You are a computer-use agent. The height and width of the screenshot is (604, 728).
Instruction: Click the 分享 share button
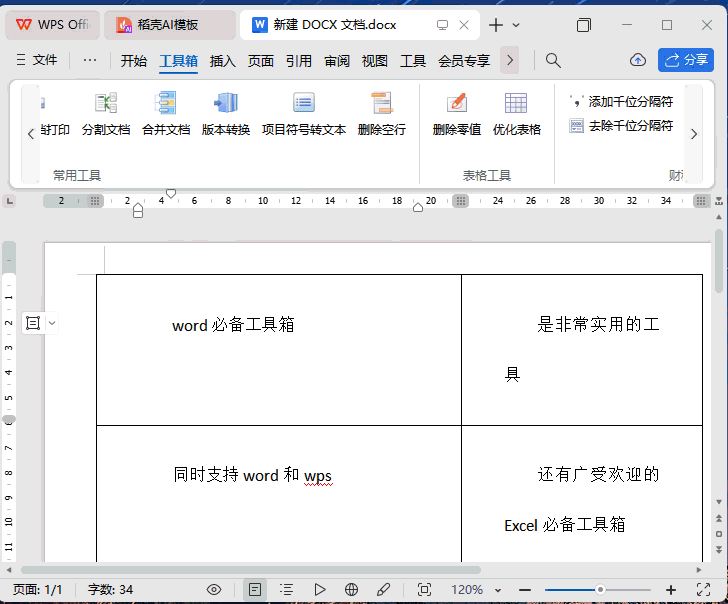[x=686, y=60]
